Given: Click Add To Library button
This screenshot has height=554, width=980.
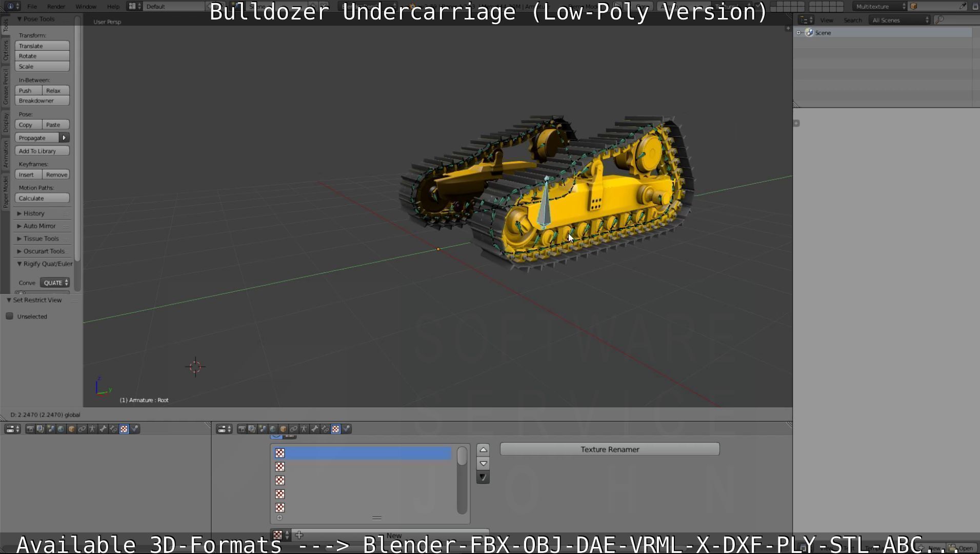Looking at the screenshot, I should [x=42, y=151].
